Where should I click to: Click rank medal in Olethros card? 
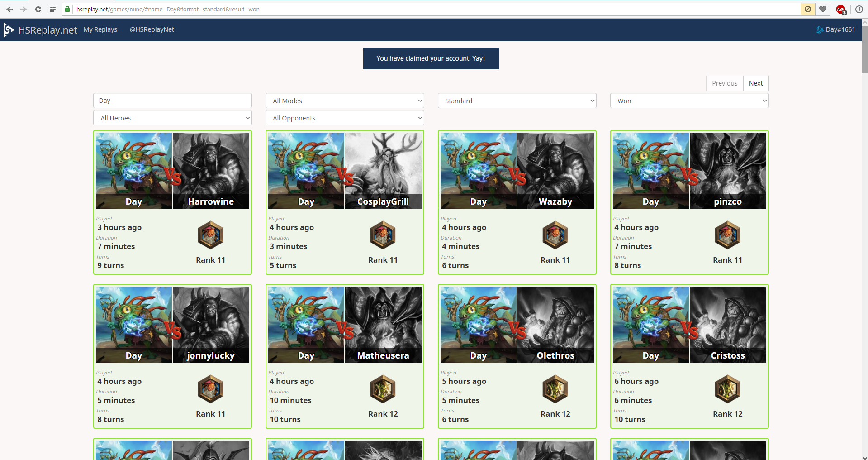click(555, 389)
